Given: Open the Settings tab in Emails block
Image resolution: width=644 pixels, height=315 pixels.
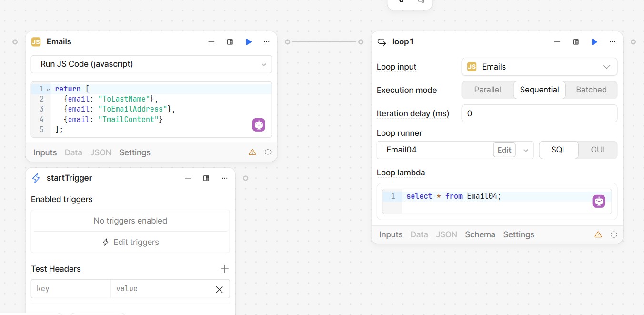Looking at the screenshot, I should coord(135,152).
